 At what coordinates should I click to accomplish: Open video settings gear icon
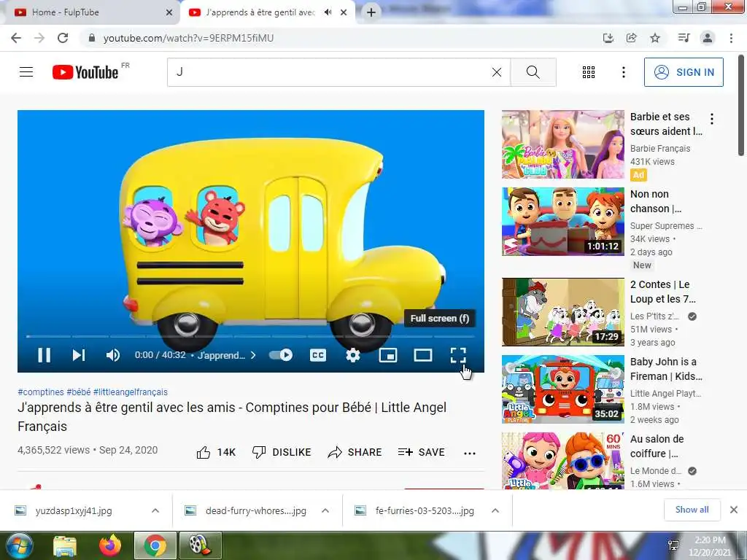coord(353,355)
